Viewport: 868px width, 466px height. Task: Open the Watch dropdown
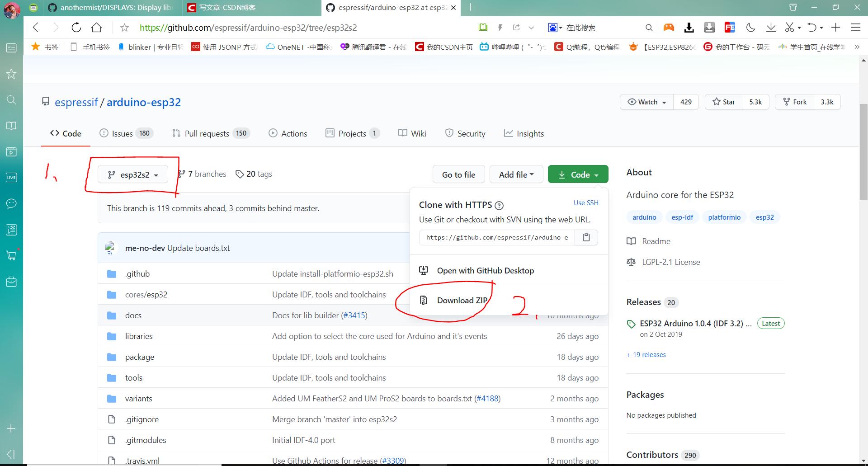[646, 102]
